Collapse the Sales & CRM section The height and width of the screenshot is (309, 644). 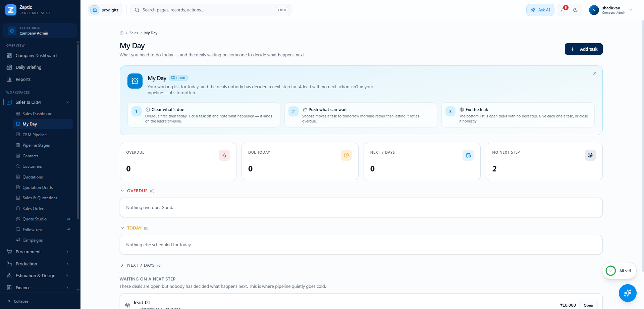pyautogui.click(x=40, y=102)
